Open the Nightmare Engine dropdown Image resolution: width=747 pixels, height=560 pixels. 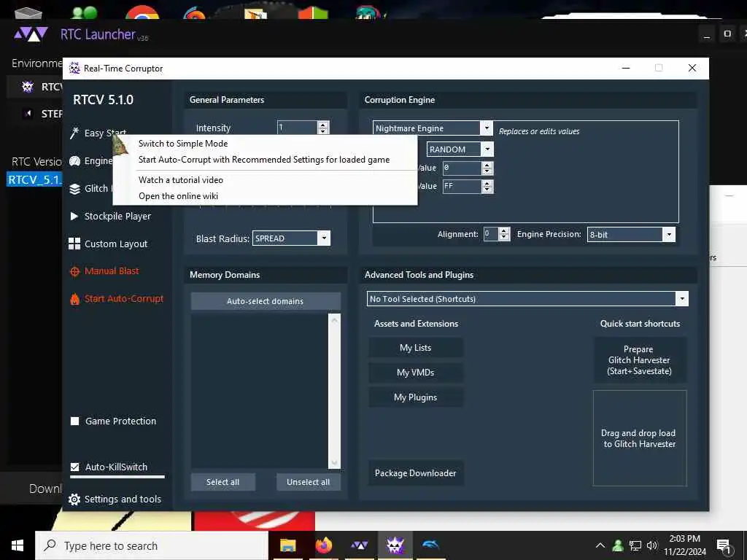tap(486, 128)
